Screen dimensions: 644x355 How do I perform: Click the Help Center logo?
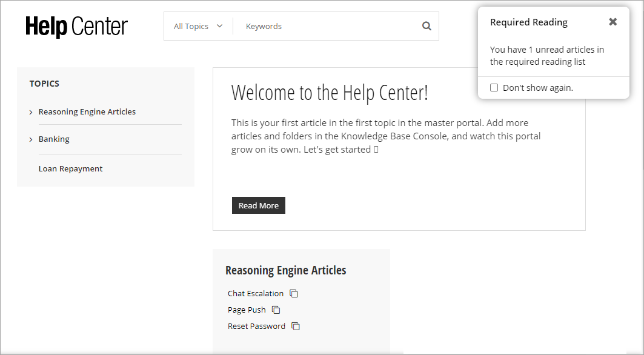(x=76, y=26)
